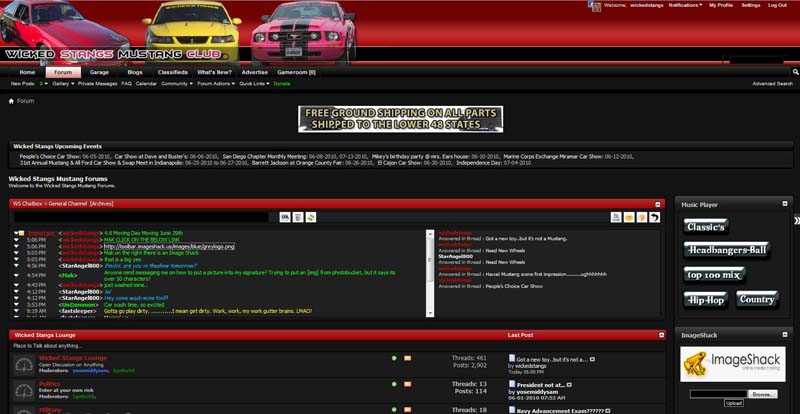Image resolution: width=800 pixels, height=414 pixels.
Task: Open the imageshack URL in chat
Action: (x=169, y=246)
